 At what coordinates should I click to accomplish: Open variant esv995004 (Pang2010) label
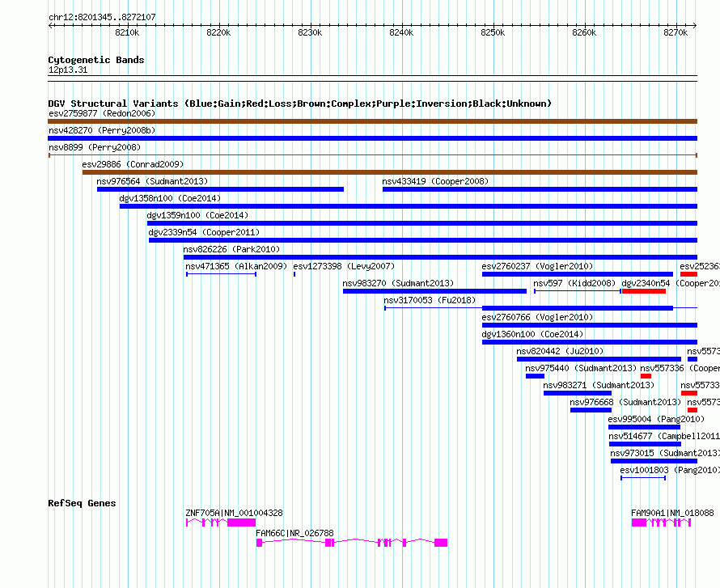pos(656,419)
